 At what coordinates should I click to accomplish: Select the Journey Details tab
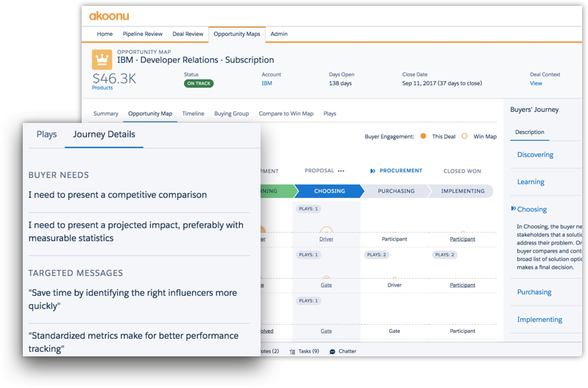click(104, 134)
